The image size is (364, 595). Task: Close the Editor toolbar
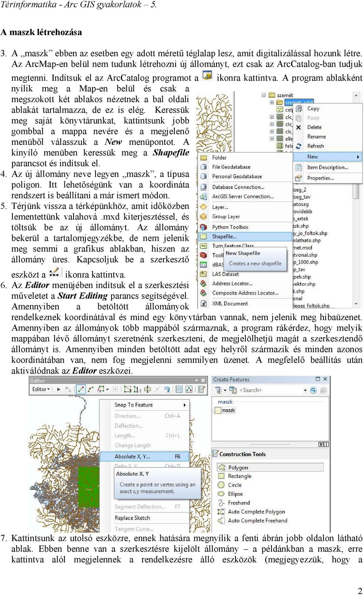point(203,380)
